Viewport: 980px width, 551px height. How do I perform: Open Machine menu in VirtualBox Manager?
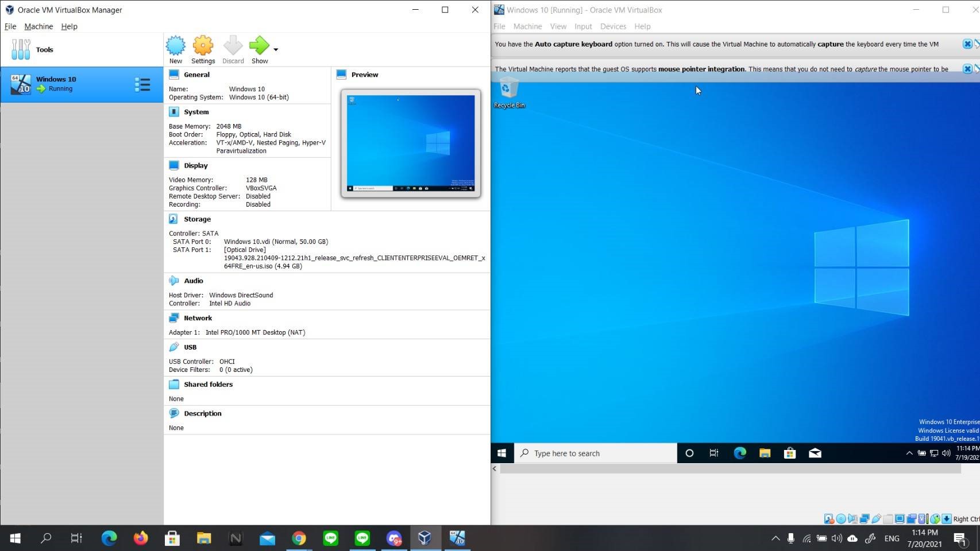coord(38,26)
